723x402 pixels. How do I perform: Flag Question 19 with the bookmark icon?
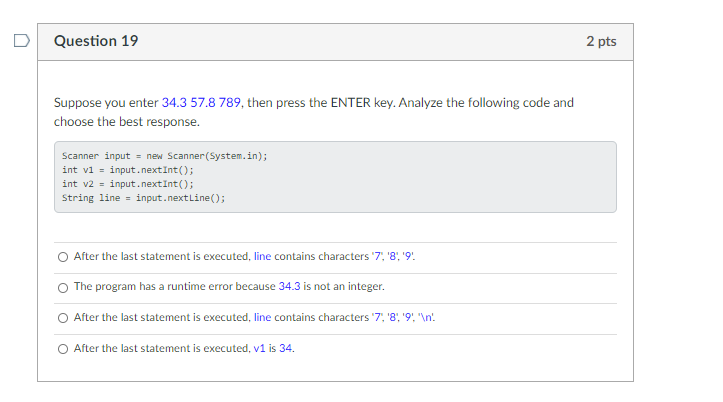point(22,41)
